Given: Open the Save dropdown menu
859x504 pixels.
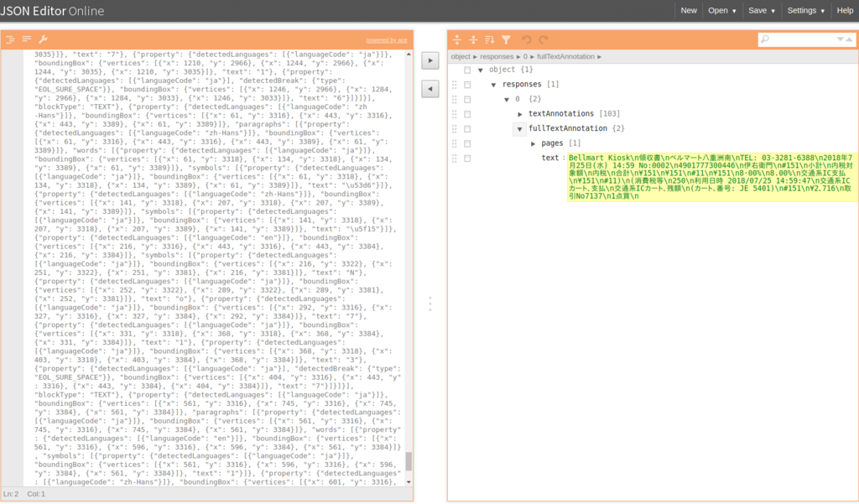Looking at the screenshot, I should tap(762, 10).
